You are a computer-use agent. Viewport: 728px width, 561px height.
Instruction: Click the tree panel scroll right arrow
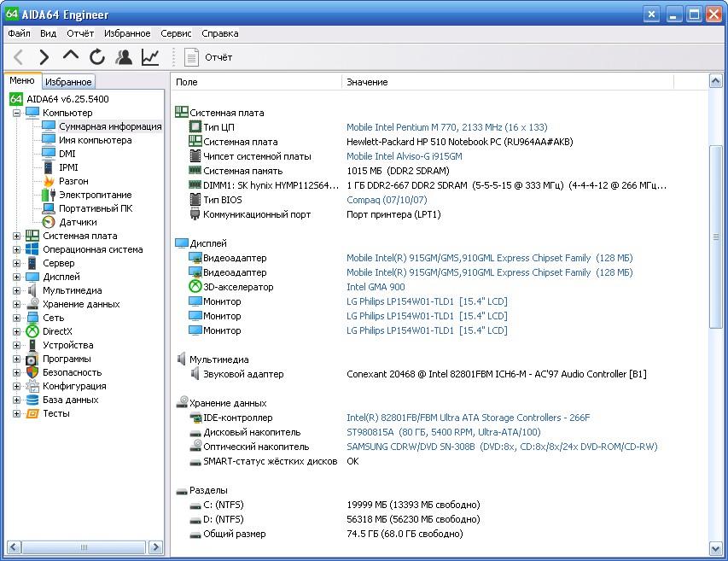[x=155, y=547]
